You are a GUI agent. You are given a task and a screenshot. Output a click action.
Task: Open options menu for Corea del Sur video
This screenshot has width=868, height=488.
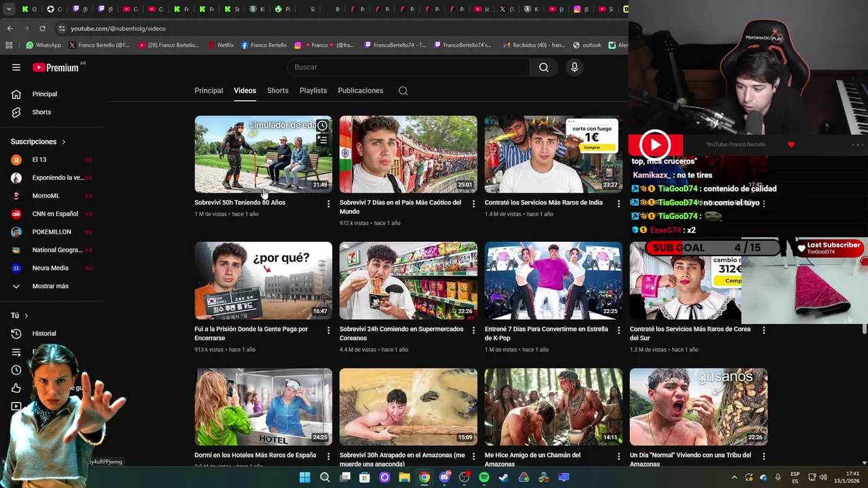[x=764, y=331]
